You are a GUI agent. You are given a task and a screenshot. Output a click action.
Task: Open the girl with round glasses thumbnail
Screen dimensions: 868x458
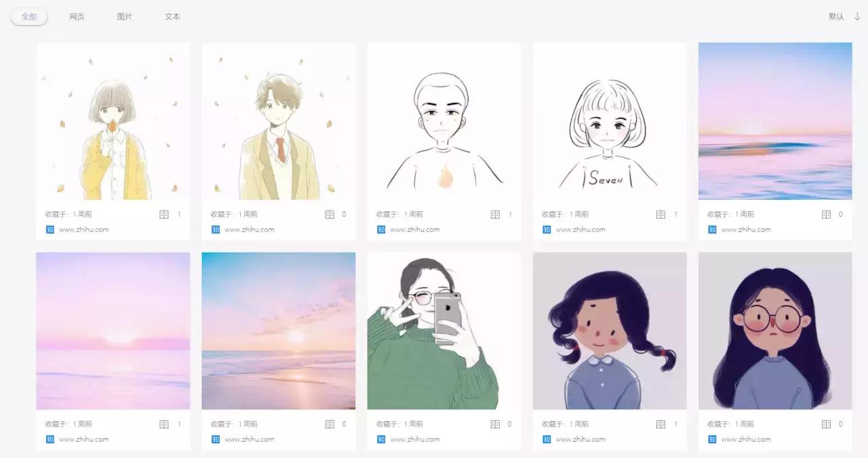(775, 331)
